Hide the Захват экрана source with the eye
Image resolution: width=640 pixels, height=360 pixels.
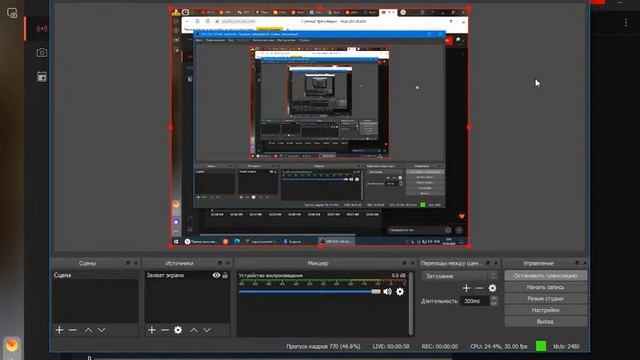[216, 275]
